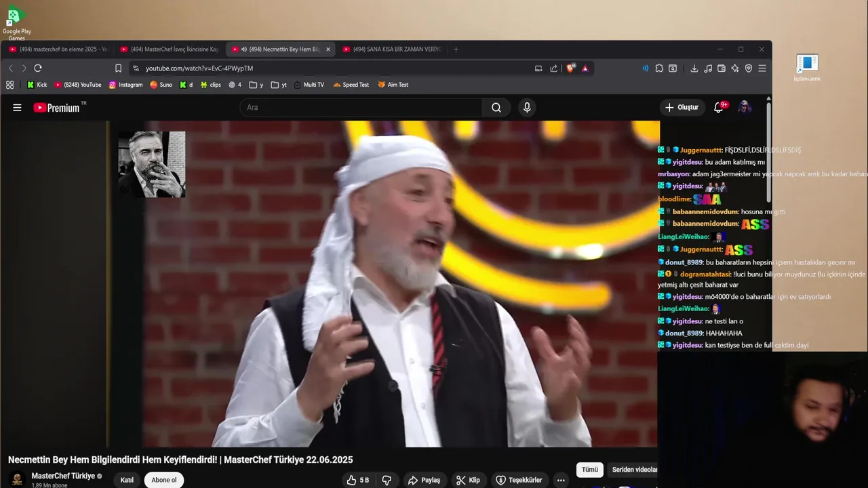The image size is (868, 488).
Task: Open the clips bookmark
Action: (210, 85)
